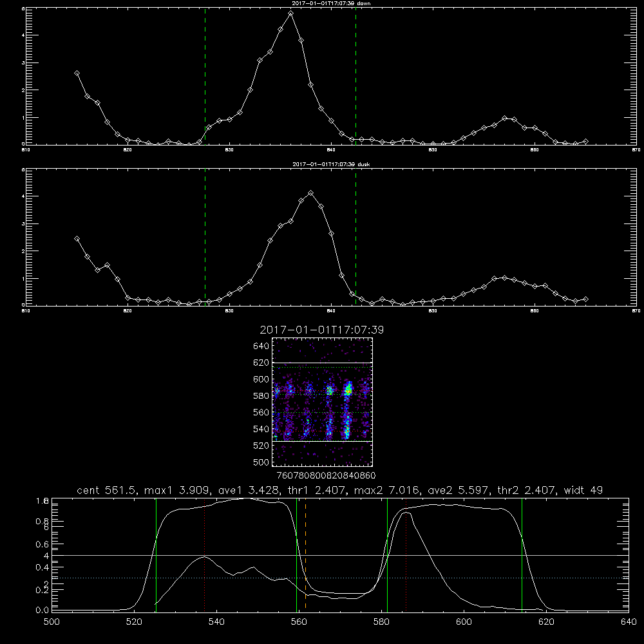Click the "560" label on bottom plot x-axis
644x644 pixels.
pyautogui.click(x=299, y=622)
